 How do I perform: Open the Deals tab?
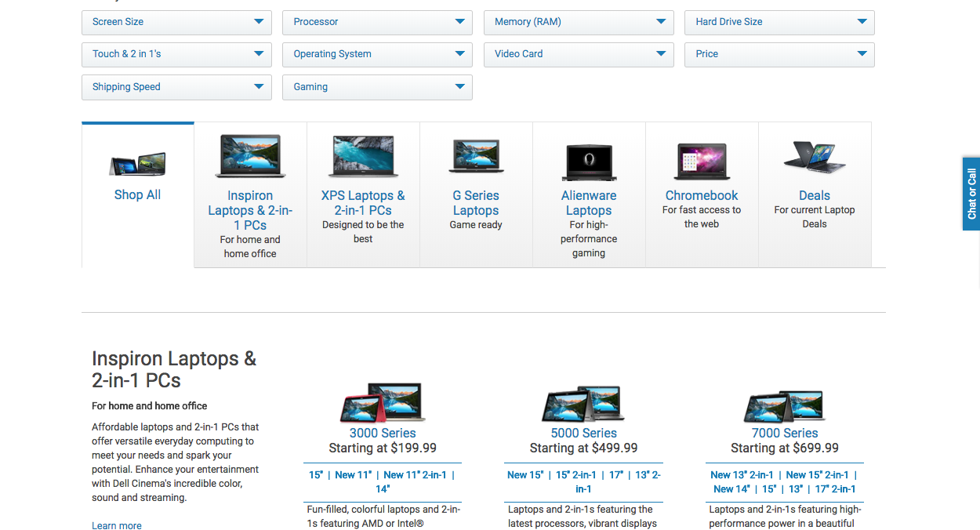coord(815,194)
